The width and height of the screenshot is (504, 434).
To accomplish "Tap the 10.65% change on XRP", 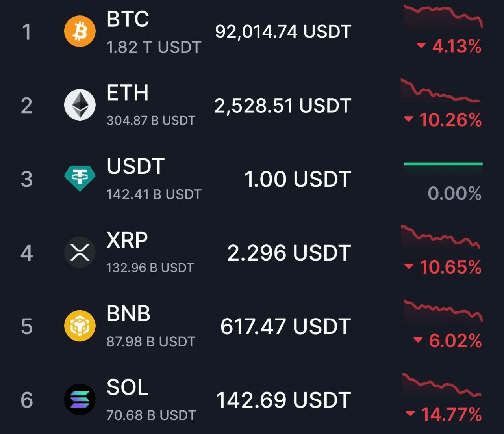I will 443,267.
